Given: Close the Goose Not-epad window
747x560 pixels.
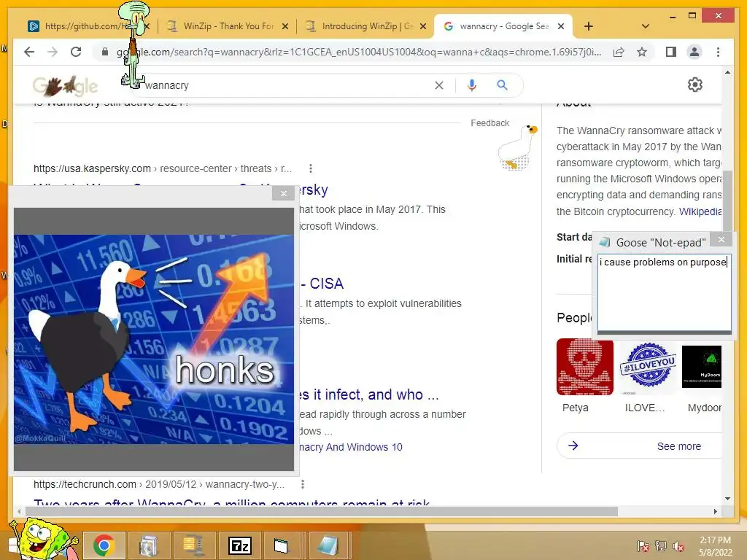Looking at the screenshot, I should click(x=721, y=239).
